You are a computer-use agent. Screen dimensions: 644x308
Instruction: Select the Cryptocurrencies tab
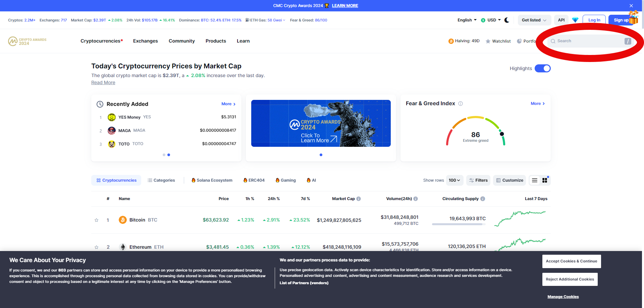(x=116, y=180)
